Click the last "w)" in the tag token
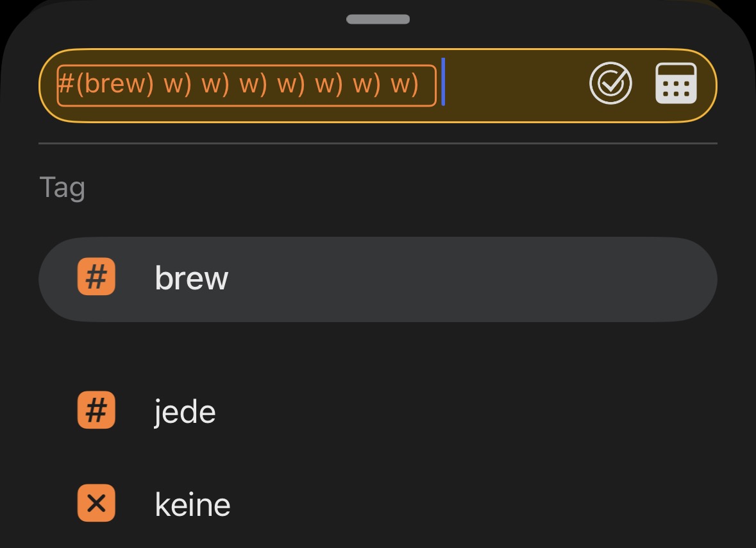The width and height of the screenshot is (756, 548). (404, 85)
